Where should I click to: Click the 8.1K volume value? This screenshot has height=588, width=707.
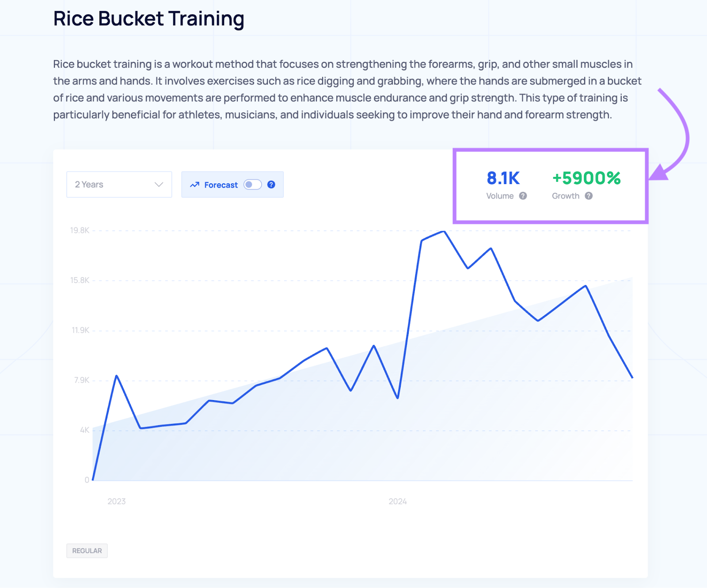click(503, 178)
